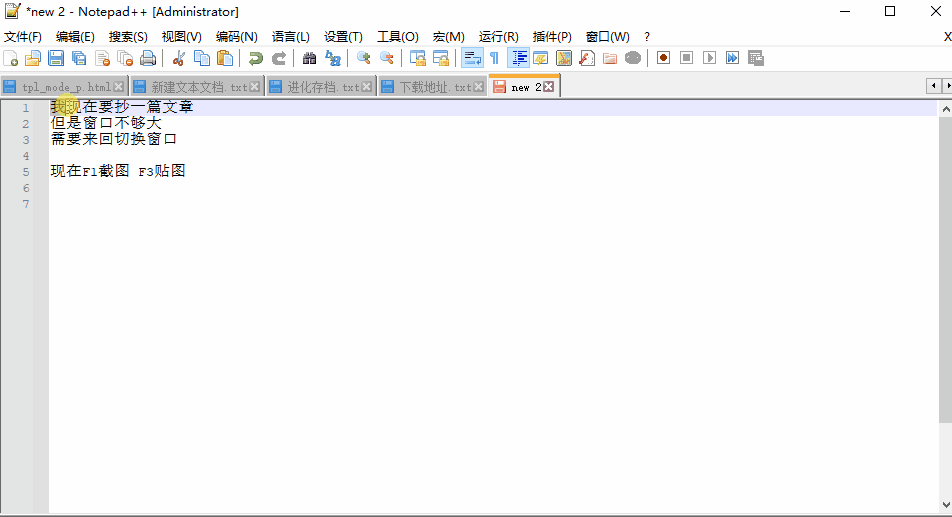Close the 下载地址.txt tab
Screen dimensions: 952x517
point(478,87)
